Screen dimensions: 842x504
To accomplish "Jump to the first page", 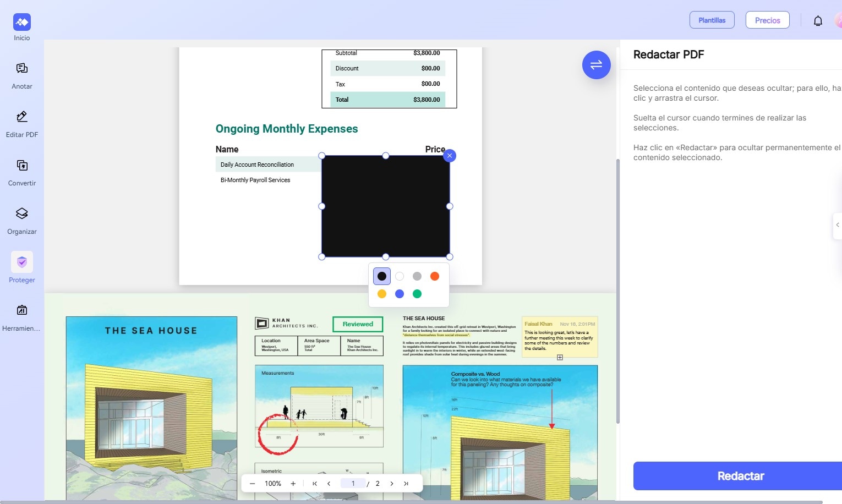I will click(315, 484).
